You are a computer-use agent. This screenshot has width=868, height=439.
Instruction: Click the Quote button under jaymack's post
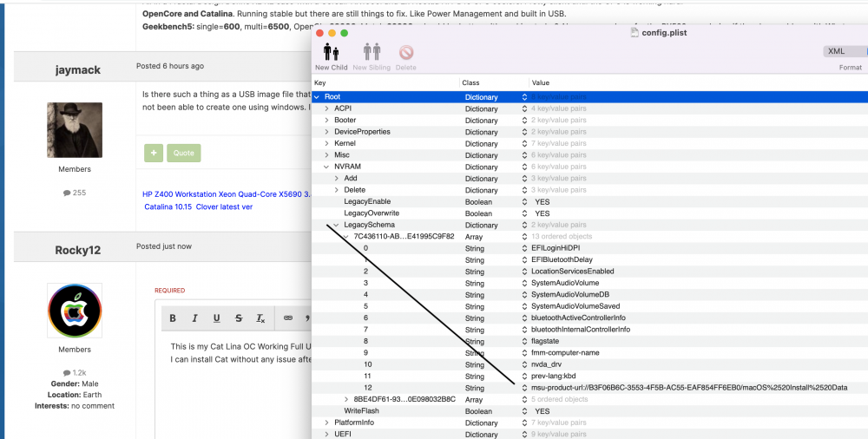point(184,153)
